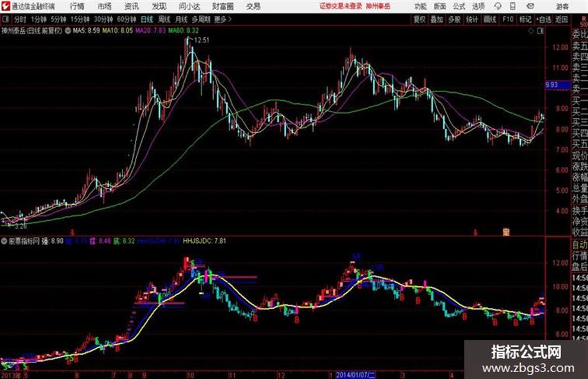Viewport: 588px width, 379px height.
Task: Click the MA10: 8.05 value label
Action: [x=118, y=30]
